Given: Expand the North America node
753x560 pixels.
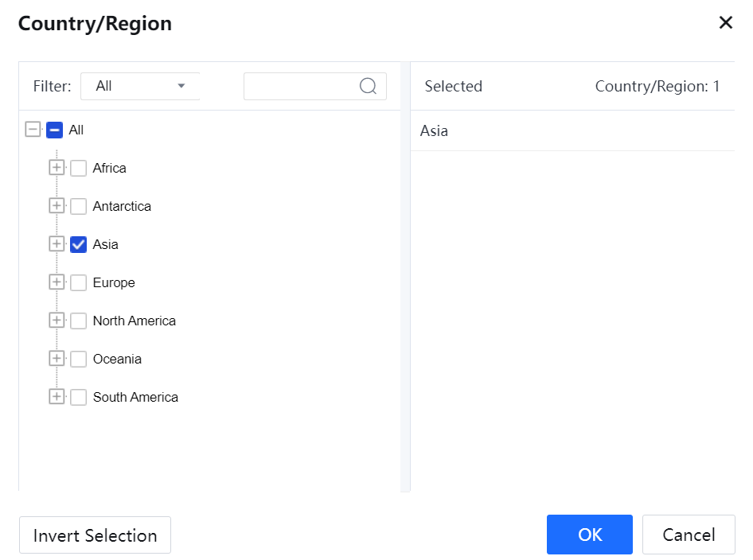Looking at the screenshot, I should pos(57,321).
